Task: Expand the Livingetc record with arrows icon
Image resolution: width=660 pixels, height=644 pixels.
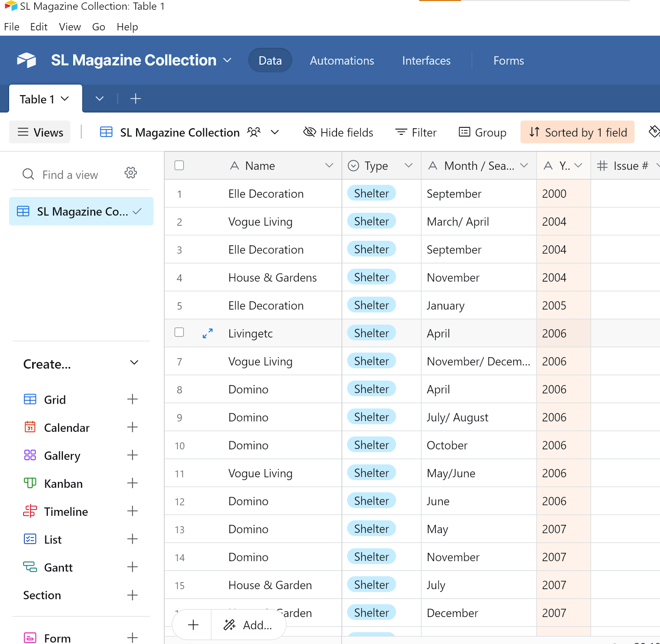Action: click(207, 333)
